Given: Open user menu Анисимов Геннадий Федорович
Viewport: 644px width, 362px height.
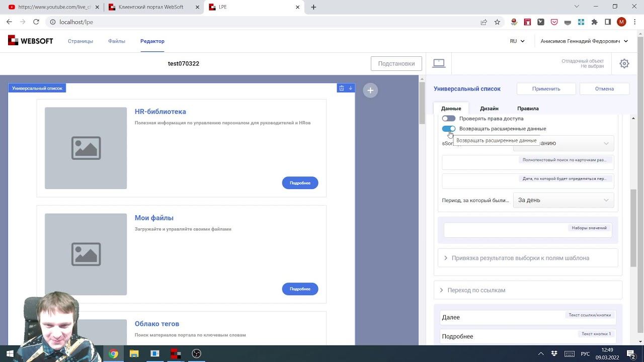Looking at the screenshot, I should pyautogui.click(x=584, y=41).
